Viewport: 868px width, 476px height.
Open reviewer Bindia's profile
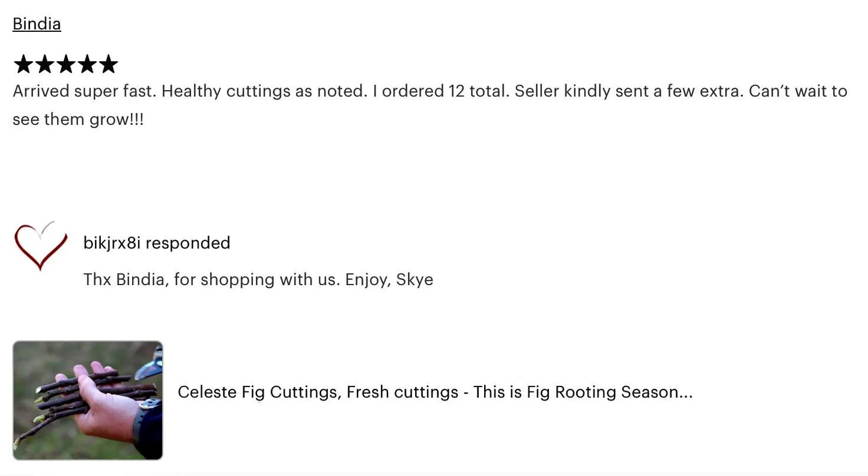click(37, 24)
